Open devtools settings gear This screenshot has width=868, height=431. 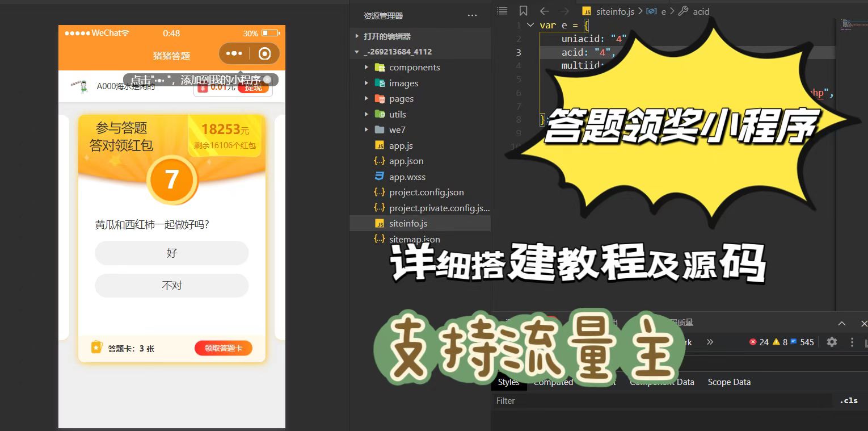coord(832,342)
